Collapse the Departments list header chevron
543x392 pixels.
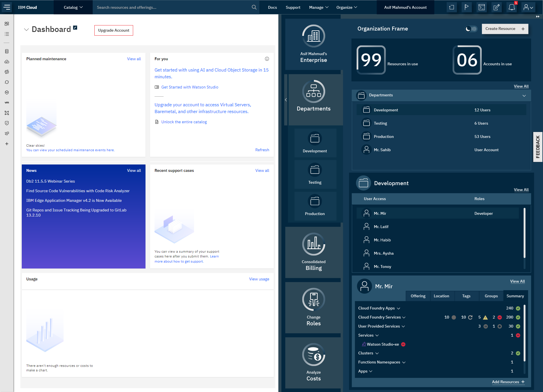[x=524, y=96]
